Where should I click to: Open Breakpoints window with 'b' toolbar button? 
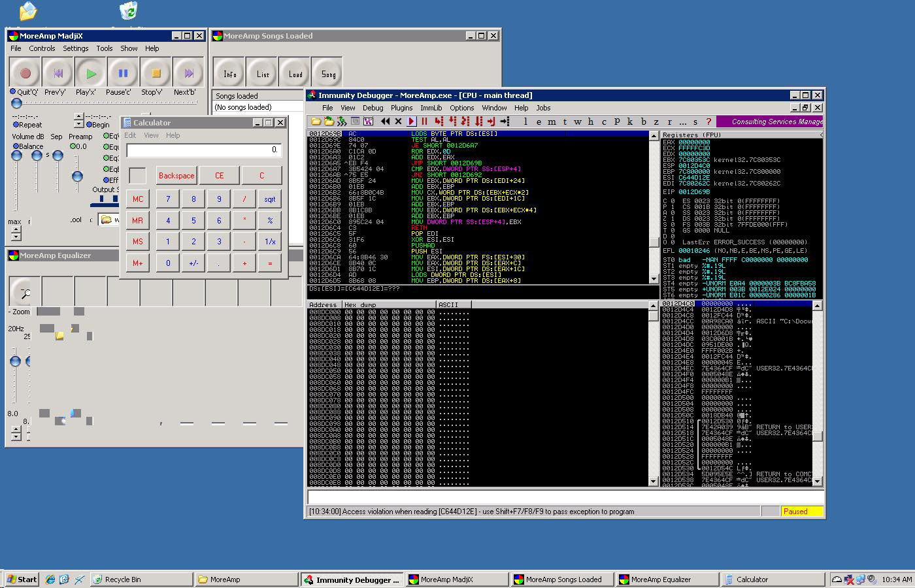pos(643,122)
